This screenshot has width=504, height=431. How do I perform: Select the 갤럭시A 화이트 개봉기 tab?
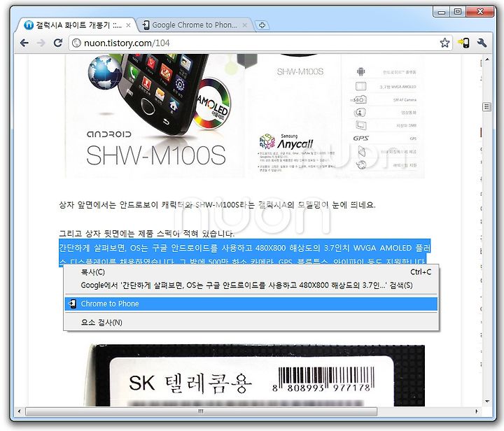click(x=77, y=25)
